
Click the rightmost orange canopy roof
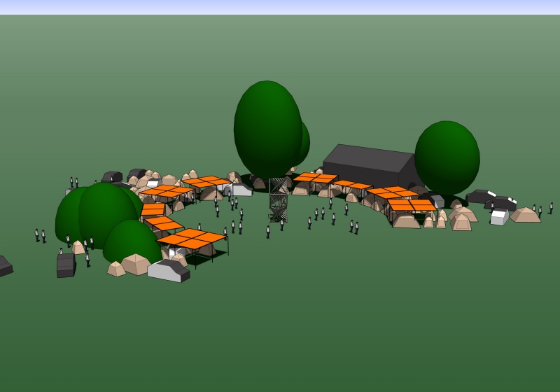click(412, 205)
